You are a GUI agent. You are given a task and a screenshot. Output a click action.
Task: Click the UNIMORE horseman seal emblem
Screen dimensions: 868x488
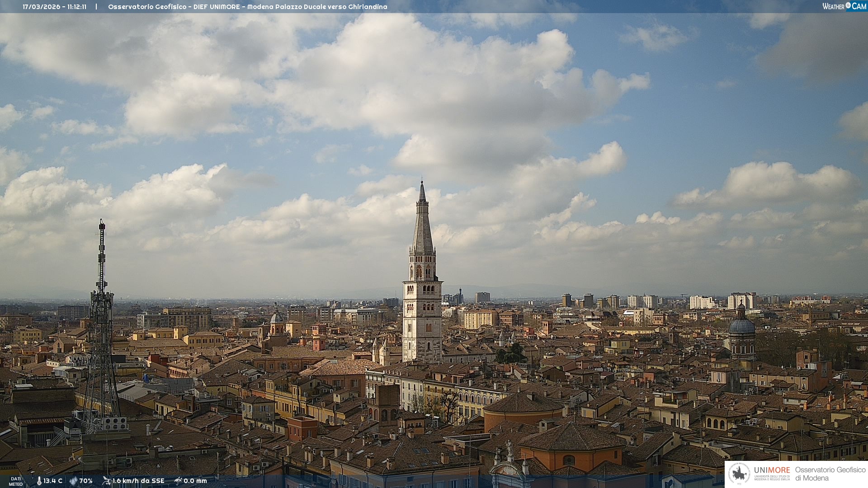pyautogui.click(x=739, y=474)
